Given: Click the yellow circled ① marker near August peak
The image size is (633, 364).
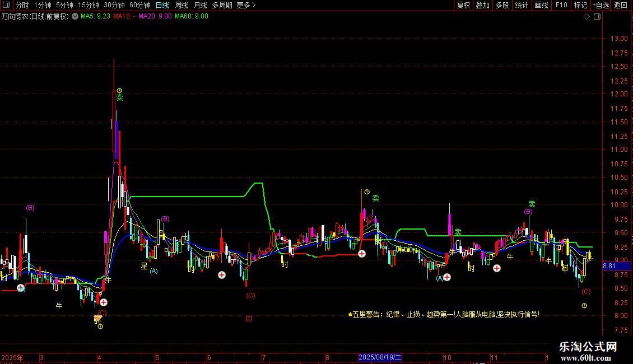Looking at the screenshot, I should point(367,192).
